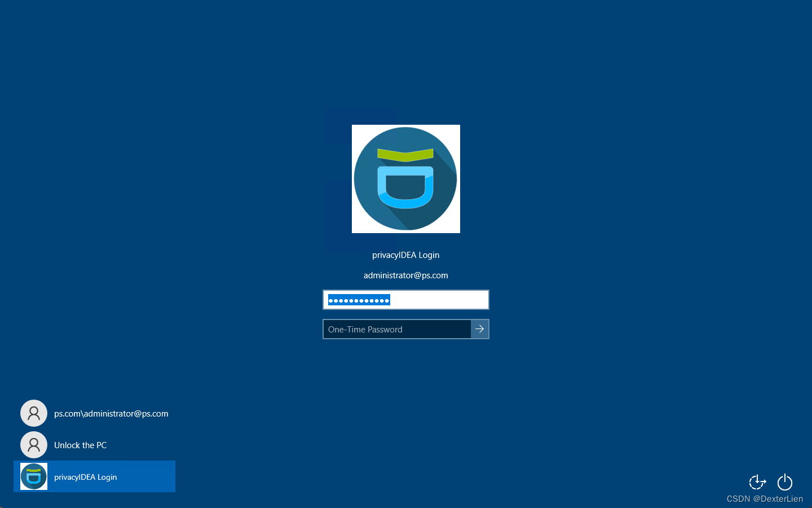Click the privacyIDEA Login title under the logo
The image size is (812, 508).
click(x=406, y=255)
